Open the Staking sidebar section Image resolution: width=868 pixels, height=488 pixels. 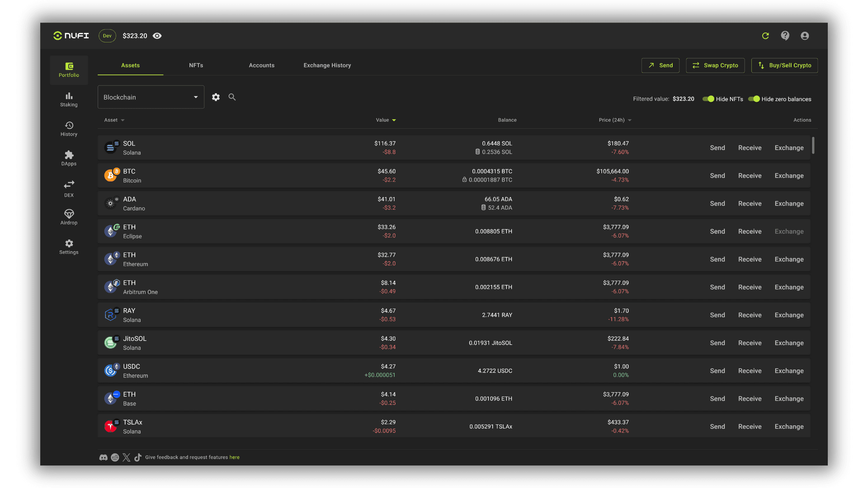click(x=69, y=99)
